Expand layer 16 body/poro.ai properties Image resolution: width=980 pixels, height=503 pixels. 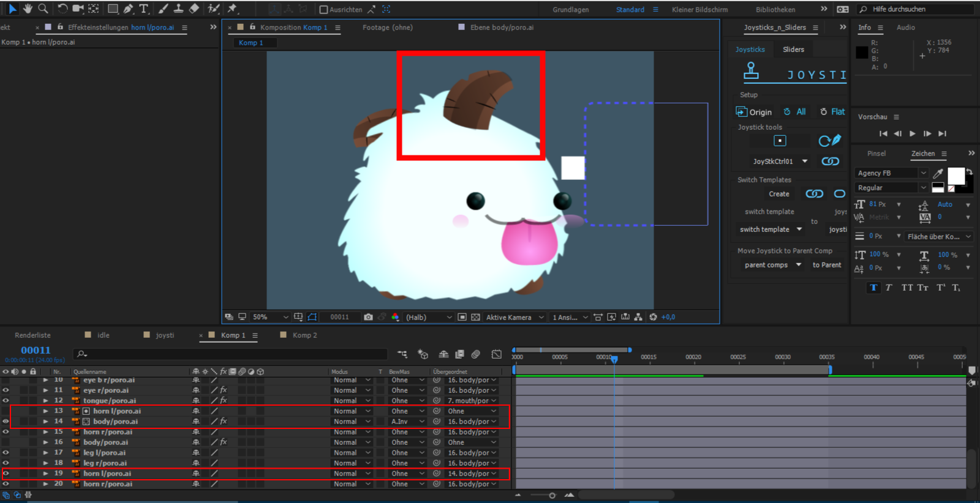(x=45, y=442)
